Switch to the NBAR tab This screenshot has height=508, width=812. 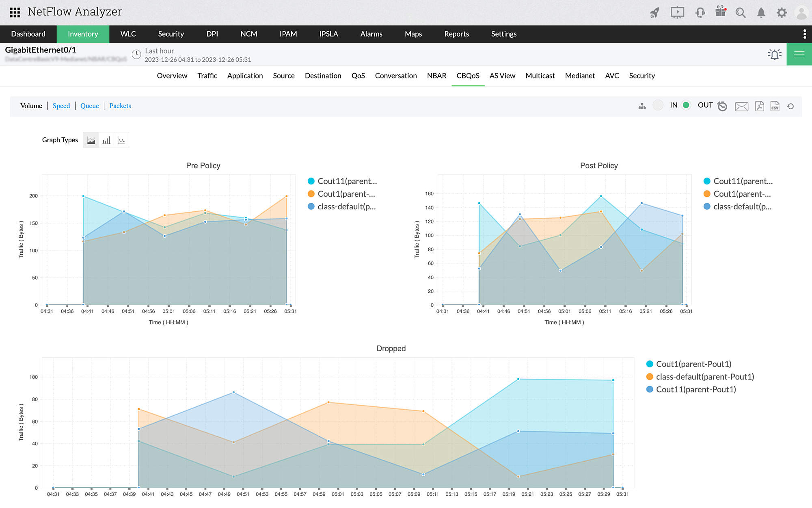click(x=436, y=76)
